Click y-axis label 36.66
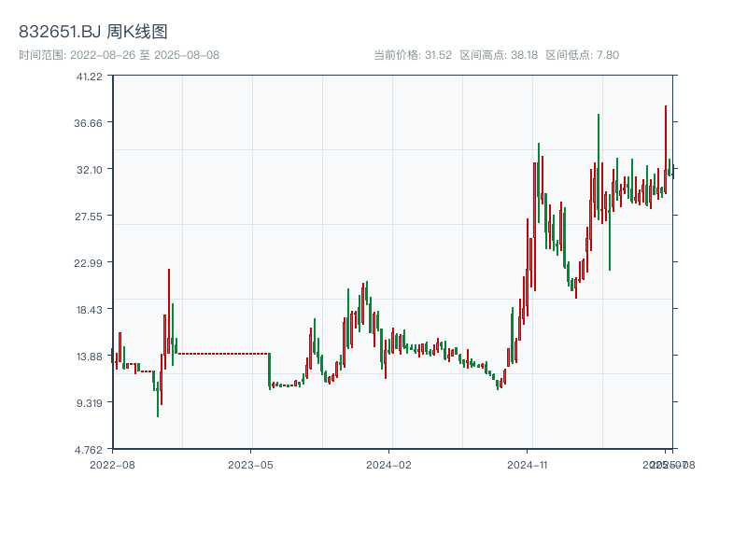The height and width of the screenshot is (560, 747). click(x=88, y=123)
